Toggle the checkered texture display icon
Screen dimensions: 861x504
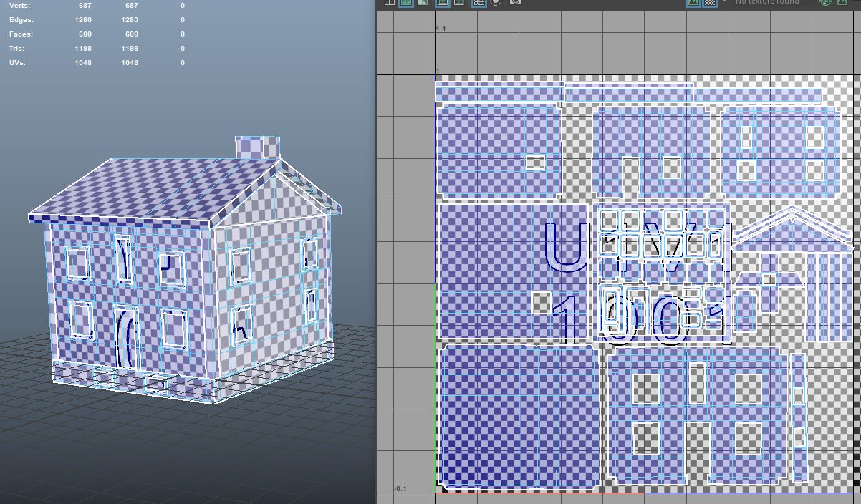click(x=710, y=2)
